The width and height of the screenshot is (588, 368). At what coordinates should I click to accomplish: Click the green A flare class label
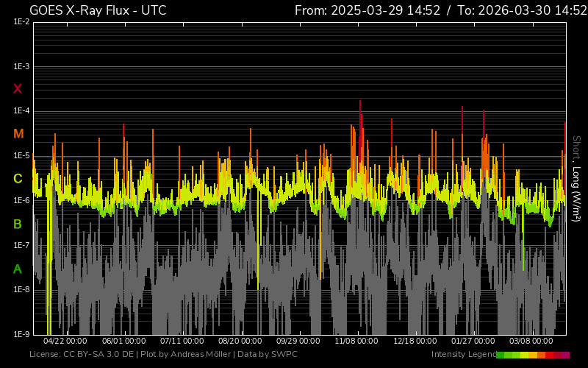tap(18, 269)
